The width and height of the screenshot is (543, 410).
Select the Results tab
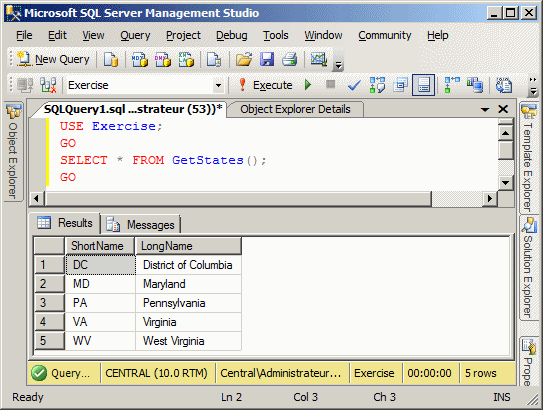point(66,223)
